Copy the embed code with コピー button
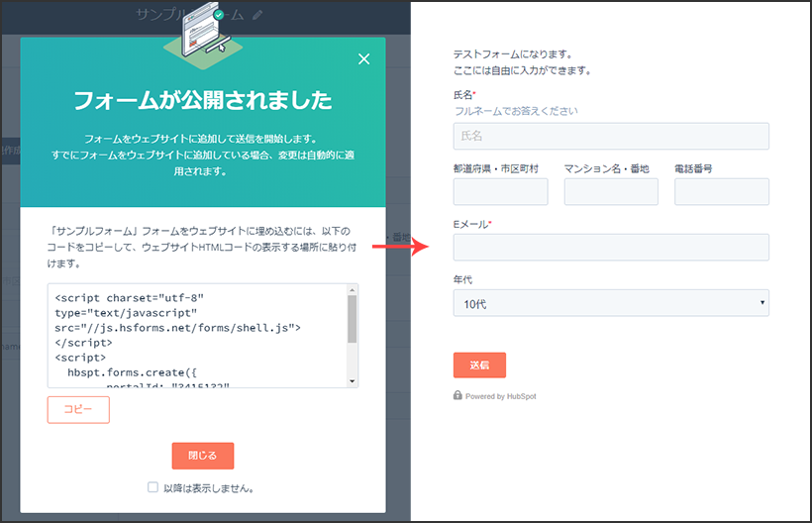Image resolution: width=812 pixels, height=523 pixels. [78, 410]
